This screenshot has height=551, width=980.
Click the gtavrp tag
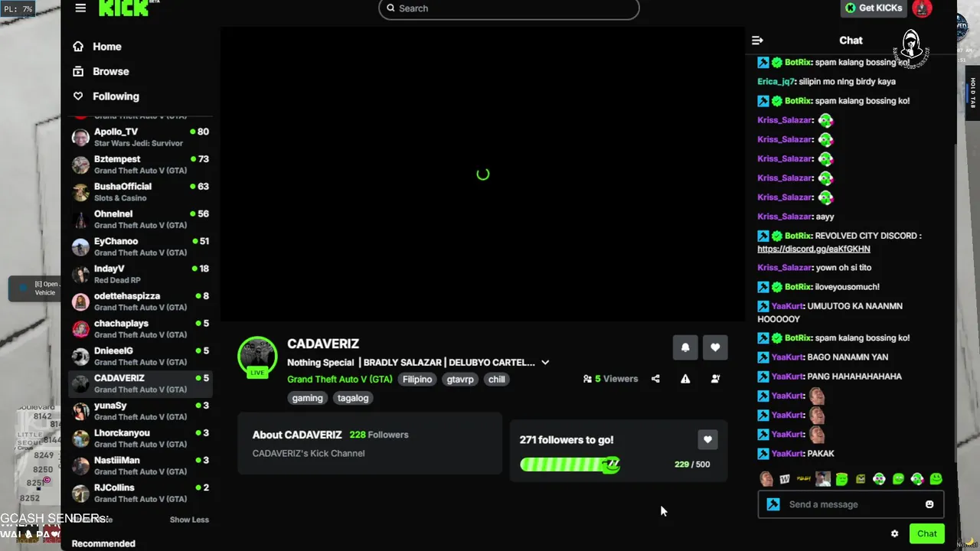point(460,380)
